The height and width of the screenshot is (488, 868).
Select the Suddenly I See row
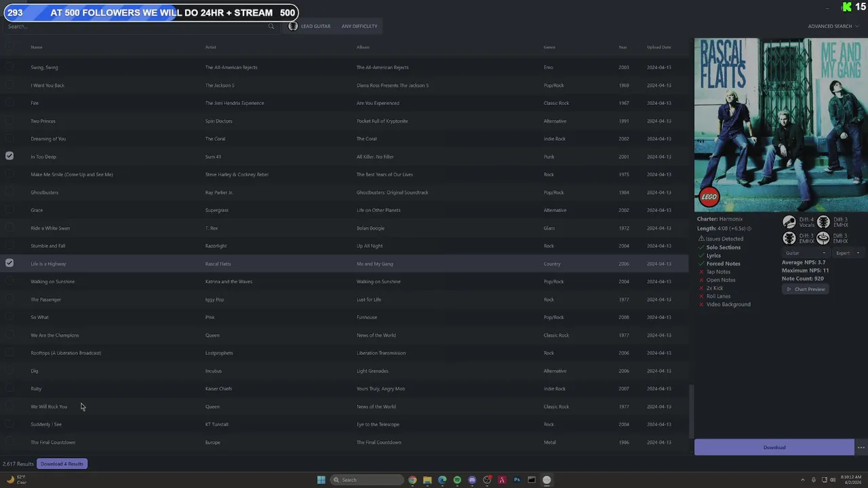[x=344, y=424]
